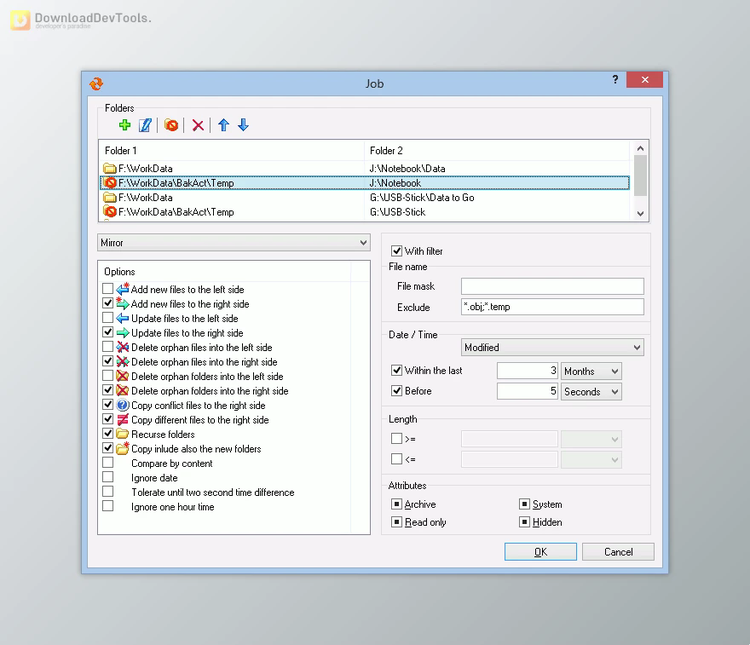Screen dimensions: 750x645
Task: Open the Mirror sync mode dropdown
Action: 234,243
